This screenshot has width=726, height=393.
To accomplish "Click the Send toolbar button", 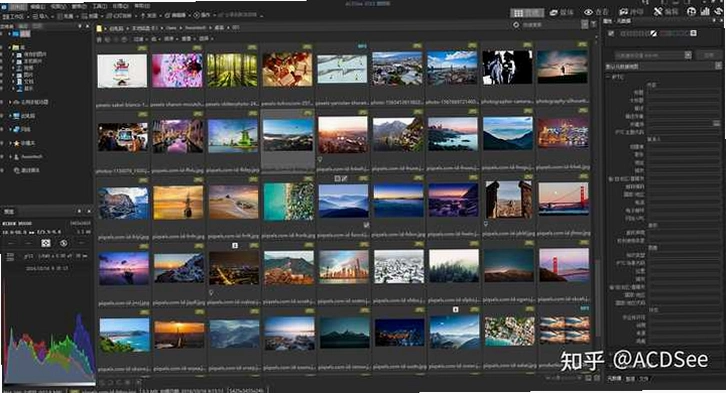I will (148, 16).
